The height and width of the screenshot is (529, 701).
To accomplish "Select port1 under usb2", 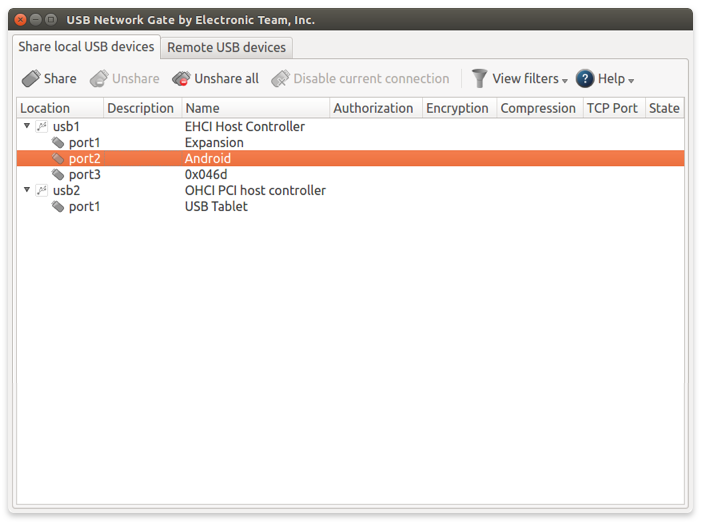I will coord(84,207).
